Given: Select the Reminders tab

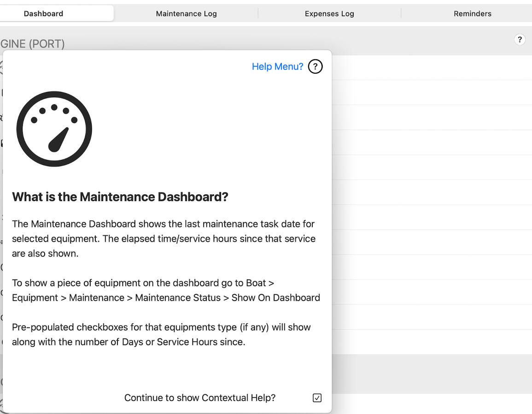Looking at the screenshot, I should coord(472,13).
